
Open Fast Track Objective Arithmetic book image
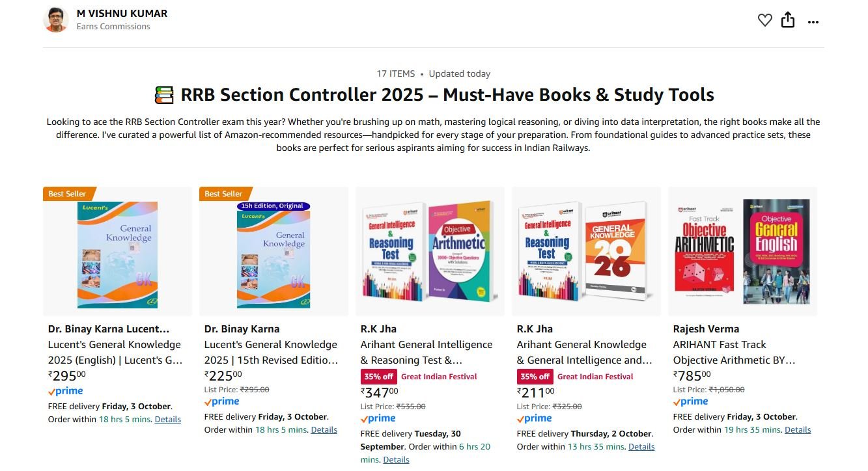742,252
